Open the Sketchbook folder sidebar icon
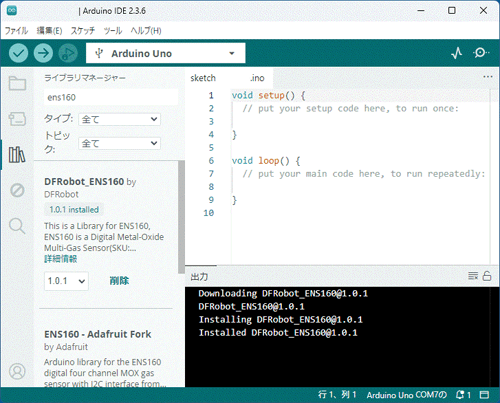500x403 pixels. pyautogui.click(x=17, y=83)
